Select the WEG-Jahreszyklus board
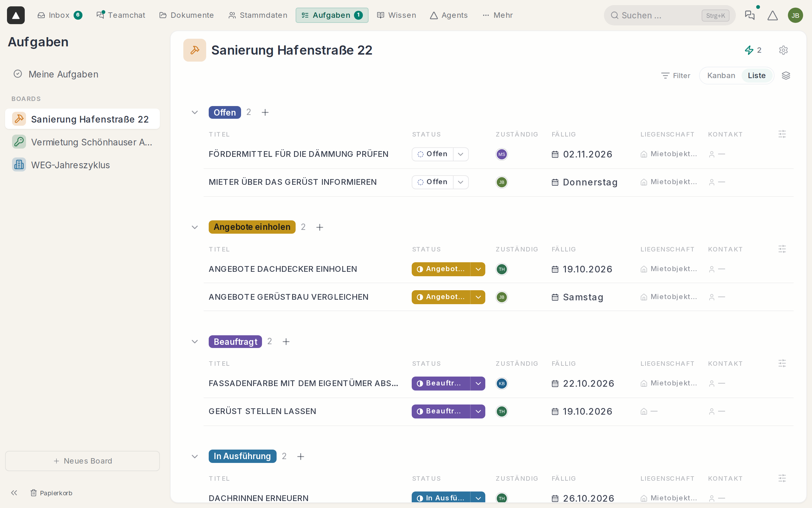Image resolution: width=812 pixels, height=508 pixels. pyautogui.click(x=82, y=165)
